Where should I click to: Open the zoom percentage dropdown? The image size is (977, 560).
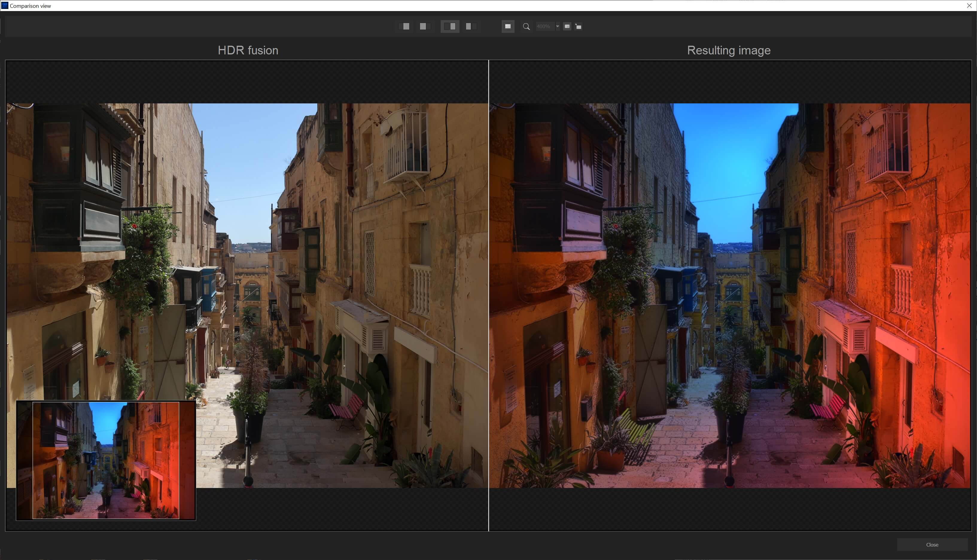point(557,27)
